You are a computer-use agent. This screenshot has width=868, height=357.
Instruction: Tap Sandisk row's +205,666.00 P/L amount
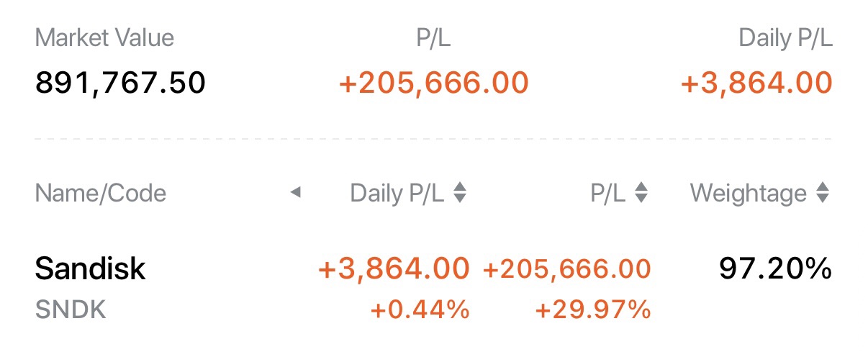coord(567,268)
